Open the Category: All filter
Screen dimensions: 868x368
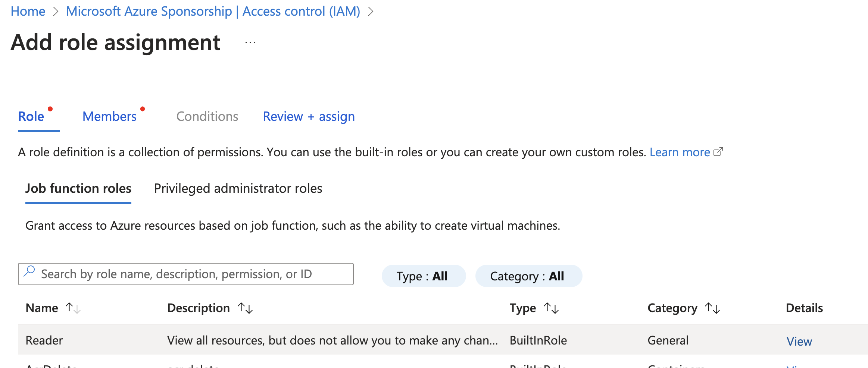click(x=528, y=276)
